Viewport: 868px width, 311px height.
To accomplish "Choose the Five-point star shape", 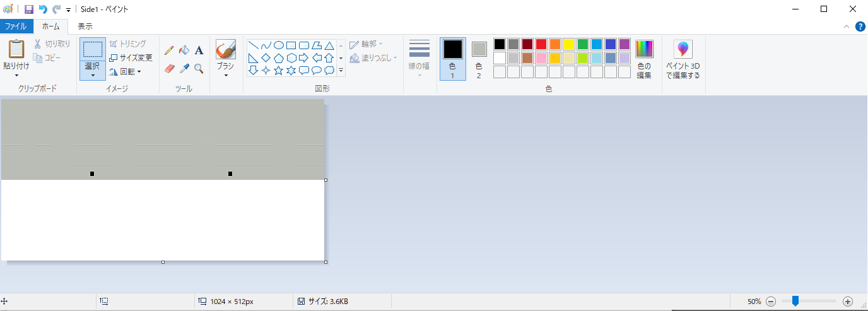I will coord(278,71).
